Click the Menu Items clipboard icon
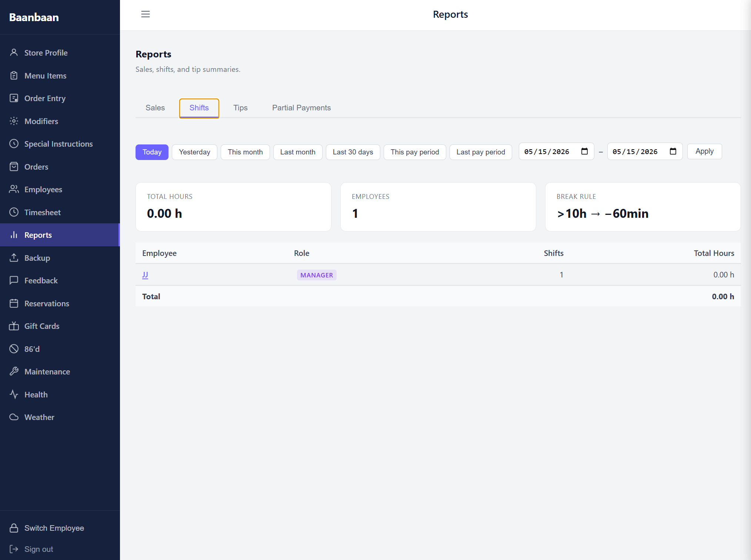 14,76
